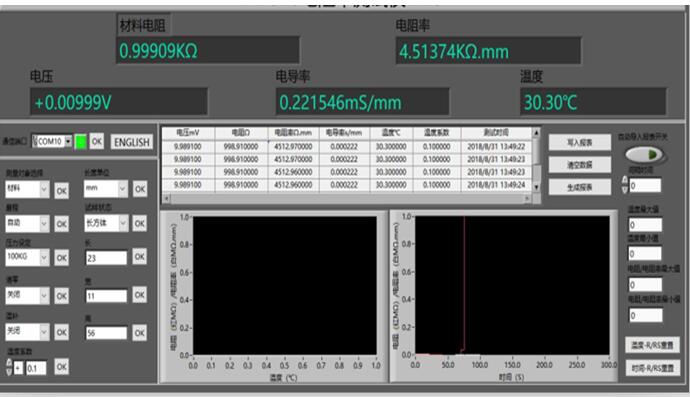Viewport: 690px width, 397px height.
Task: Click the 时间-R/RS reset button
Action: click(x=653, y=368)
